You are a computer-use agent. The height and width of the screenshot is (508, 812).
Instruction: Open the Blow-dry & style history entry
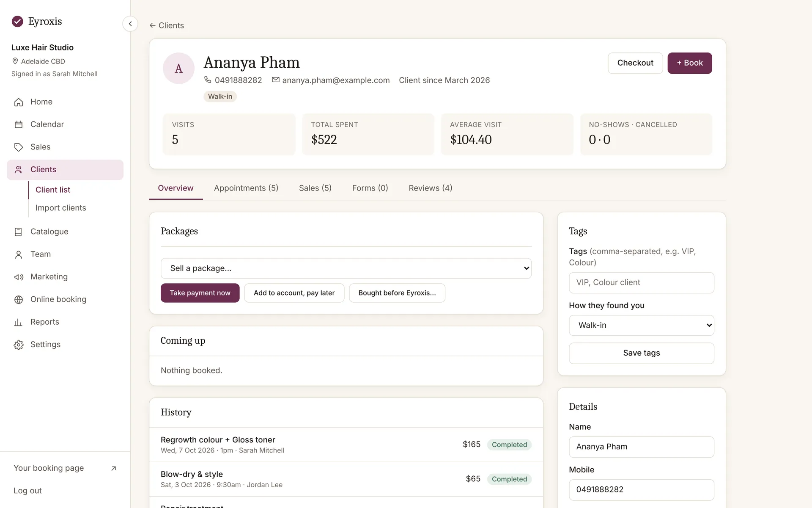pyautogui.click(x=346, y=479)
